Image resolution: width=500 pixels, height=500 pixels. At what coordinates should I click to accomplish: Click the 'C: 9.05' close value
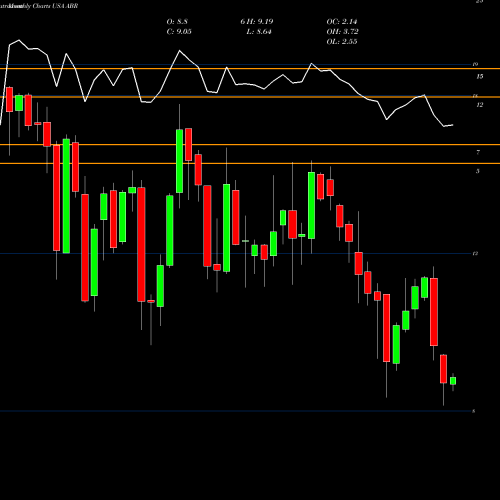click(179, 32)
